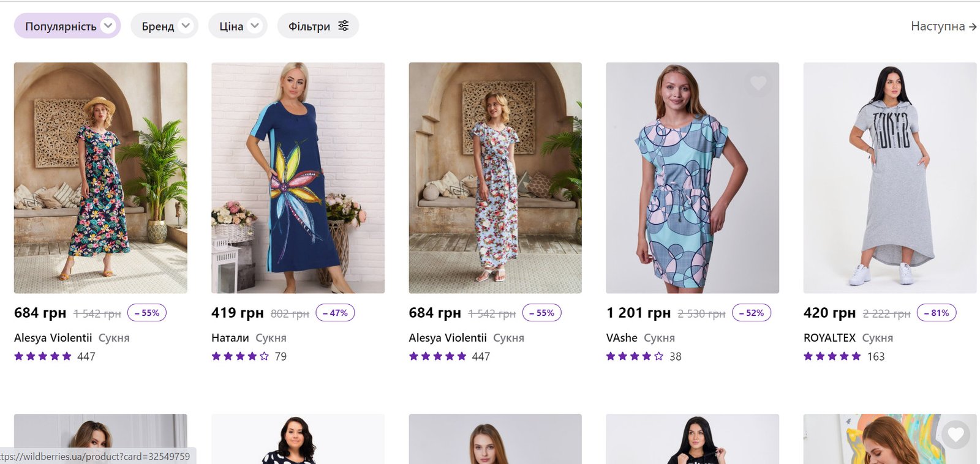This screenshot has height=464, width=980.
Task: Go to next page via Наступна
Action: (938, 26)
